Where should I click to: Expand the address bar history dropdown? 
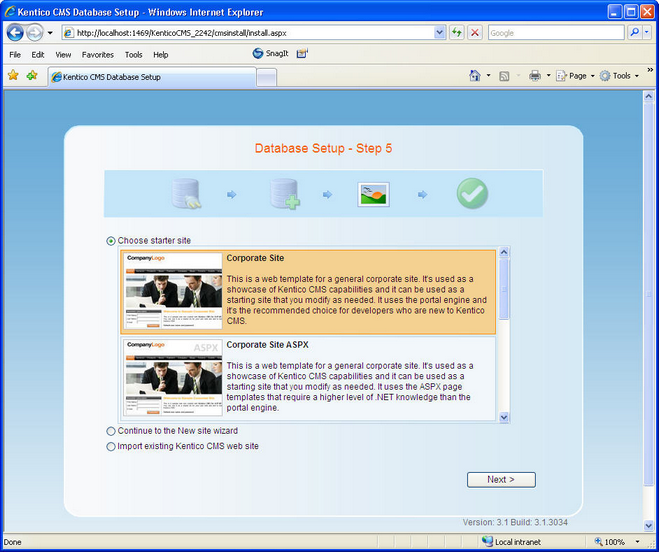pyautogui.click(x=440, y=33)
